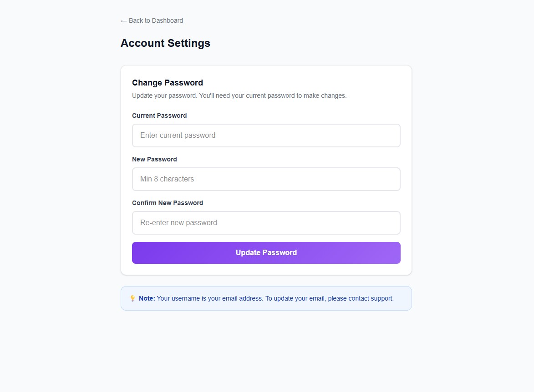Select the Account Settings page heading

165,43
